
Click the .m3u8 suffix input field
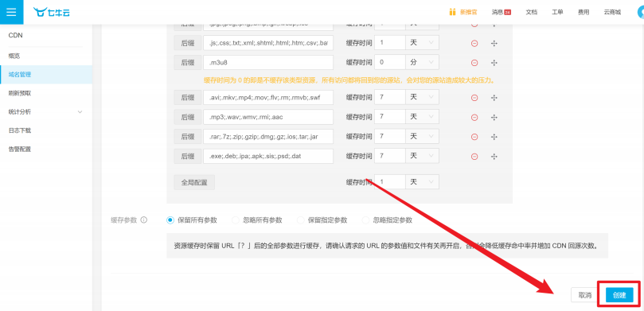point(268,62)
